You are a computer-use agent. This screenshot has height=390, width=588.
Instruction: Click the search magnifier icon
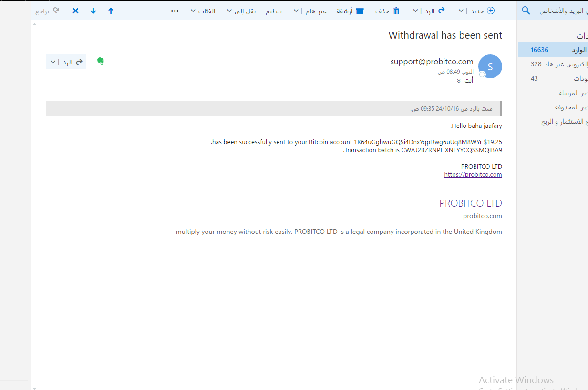pos(526,11)
